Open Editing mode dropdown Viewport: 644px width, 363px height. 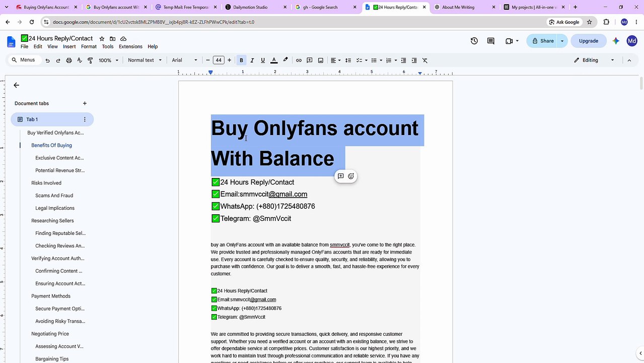pyautogui.click(x=594, y=60)
